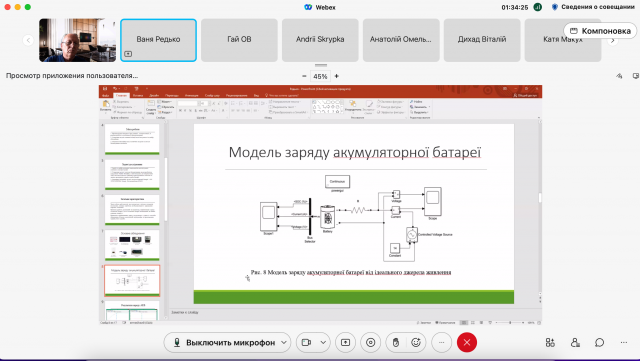Show next participants with right arrow
Screen dimensions: 640x361
click(x=613, y=40)
